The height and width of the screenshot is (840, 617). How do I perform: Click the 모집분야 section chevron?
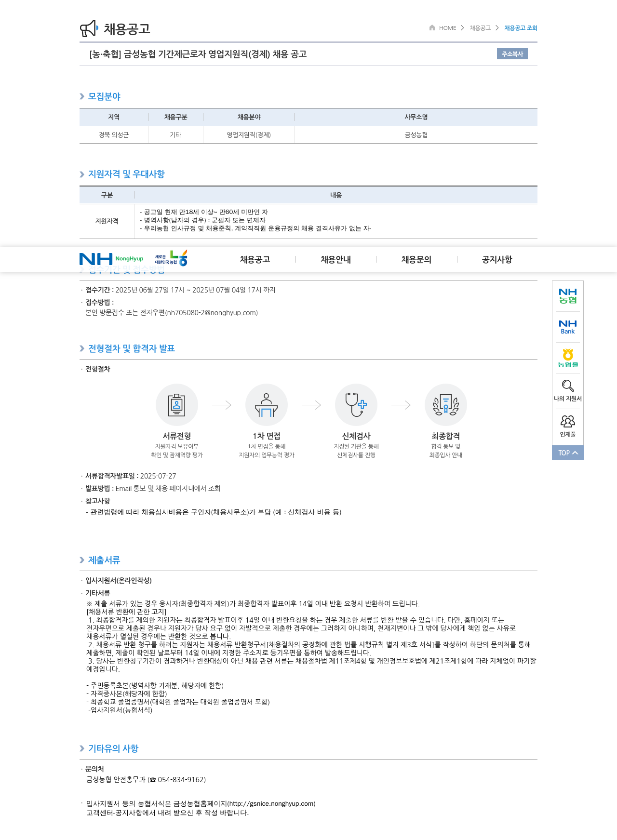[x=82, y=96]
